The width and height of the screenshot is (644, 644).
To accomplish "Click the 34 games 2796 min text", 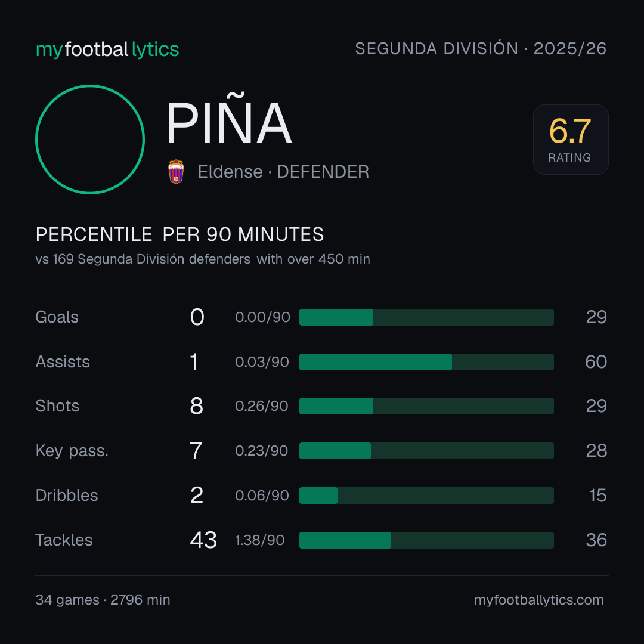I will pos(103,600).
